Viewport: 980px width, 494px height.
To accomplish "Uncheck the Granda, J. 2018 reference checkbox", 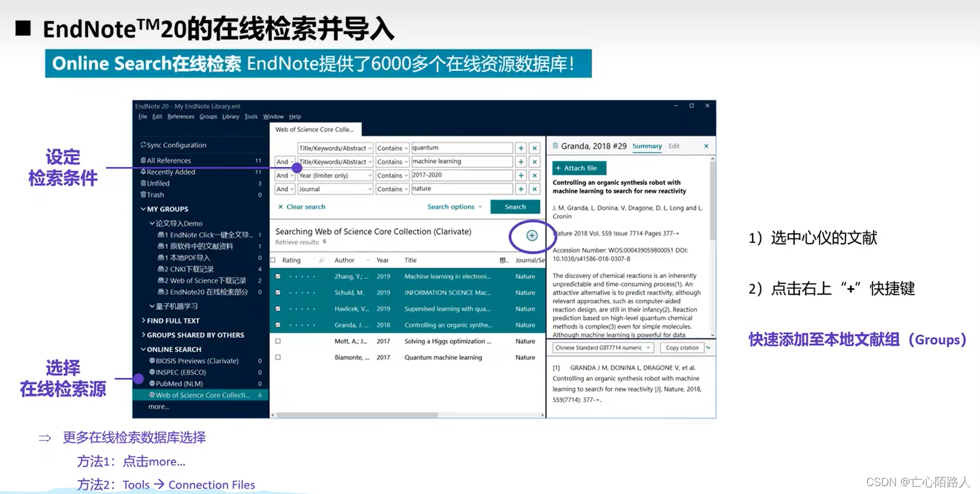I will [x=278, y=325].
